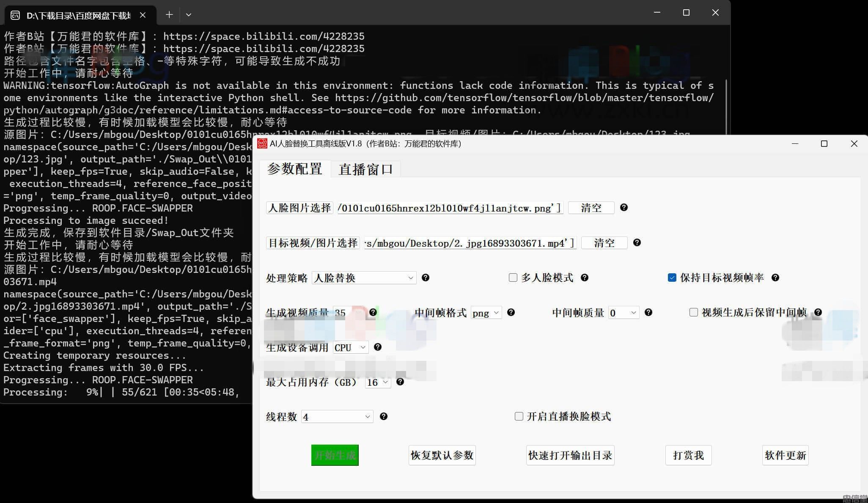Viewport: 868px width, 503px height.
Task: Click the help icon beside 人脸图片选择
Action: (624, 207)
